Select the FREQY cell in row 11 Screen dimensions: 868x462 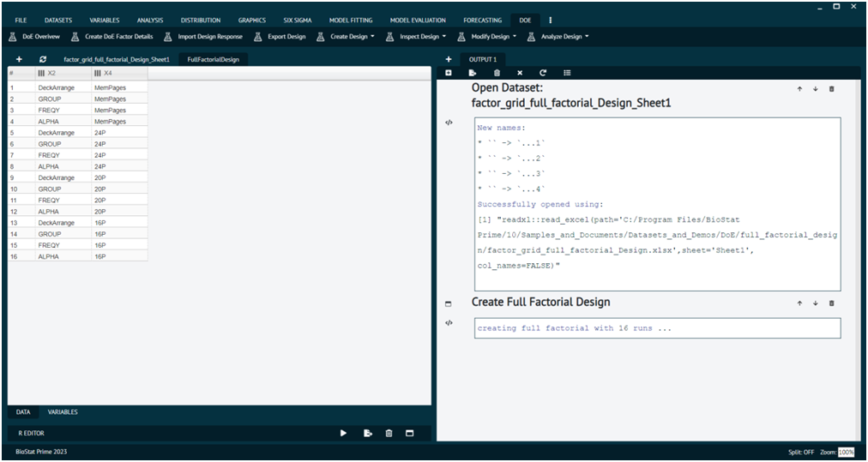tap(63, 200)
